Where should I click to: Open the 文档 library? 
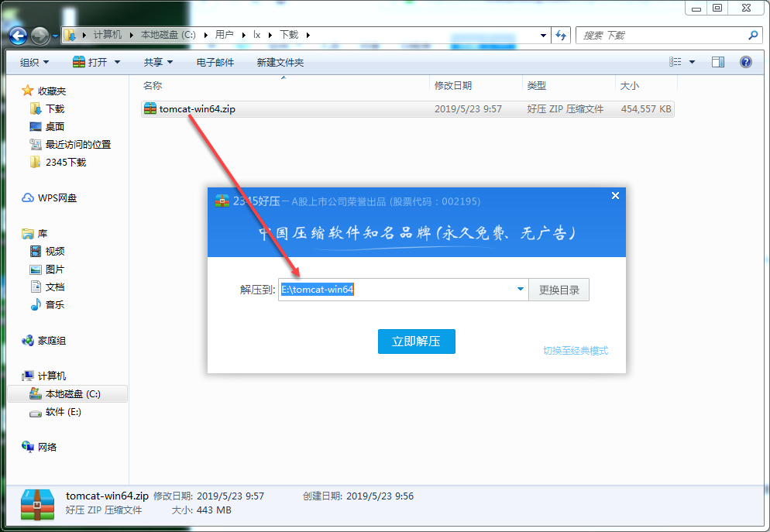(x=55, y=287)
